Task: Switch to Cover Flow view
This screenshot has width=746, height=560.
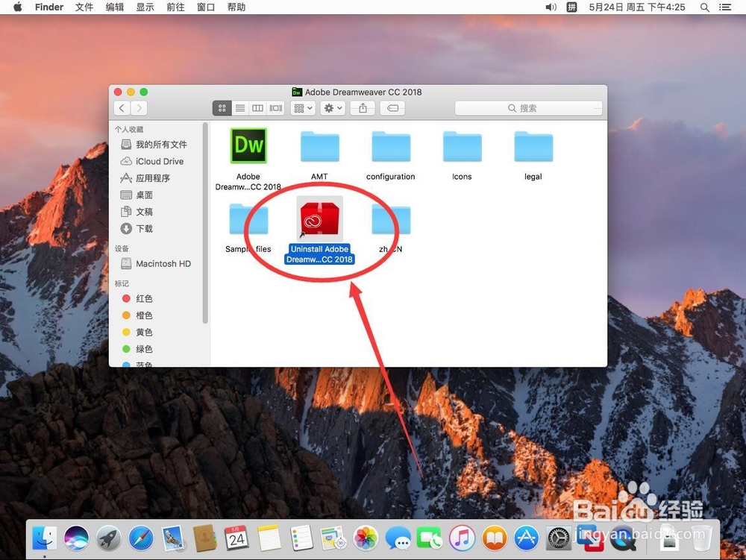Action: pyautogui.click(x=276, y=108)
